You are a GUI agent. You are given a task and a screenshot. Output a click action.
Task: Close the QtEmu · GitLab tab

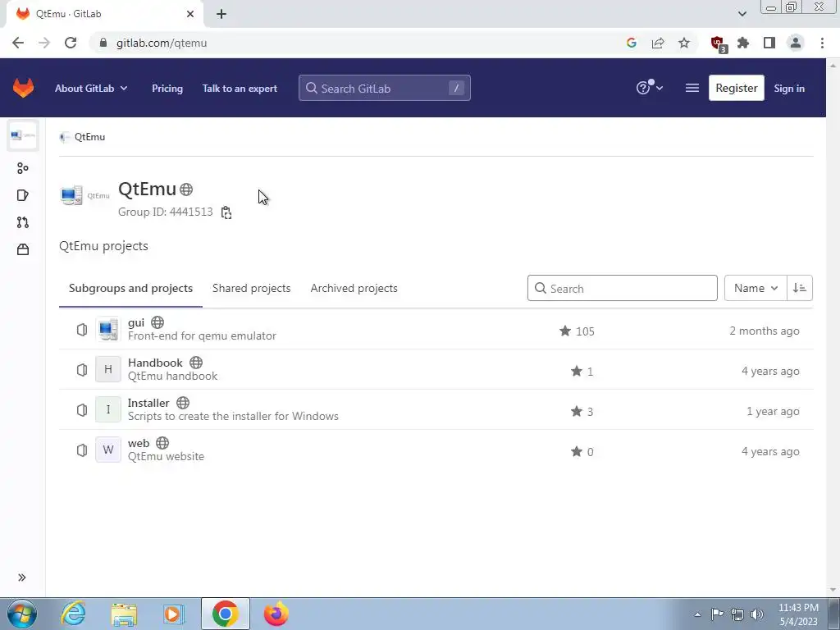pyautogui.click(x=190, y=14)
